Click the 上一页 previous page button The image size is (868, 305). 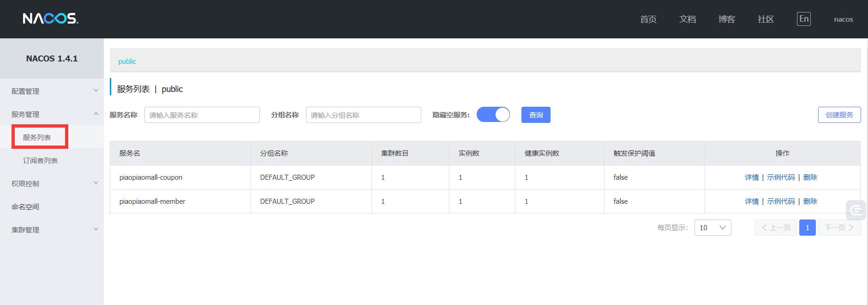click(776, 227)
